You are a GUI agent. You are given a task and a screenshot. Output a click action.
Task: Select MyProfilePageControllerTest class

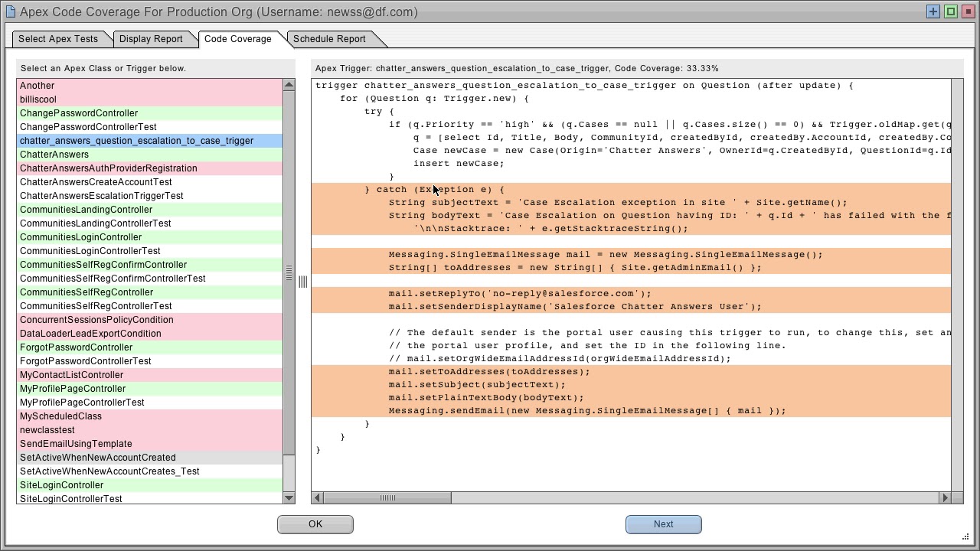point(150,403)
